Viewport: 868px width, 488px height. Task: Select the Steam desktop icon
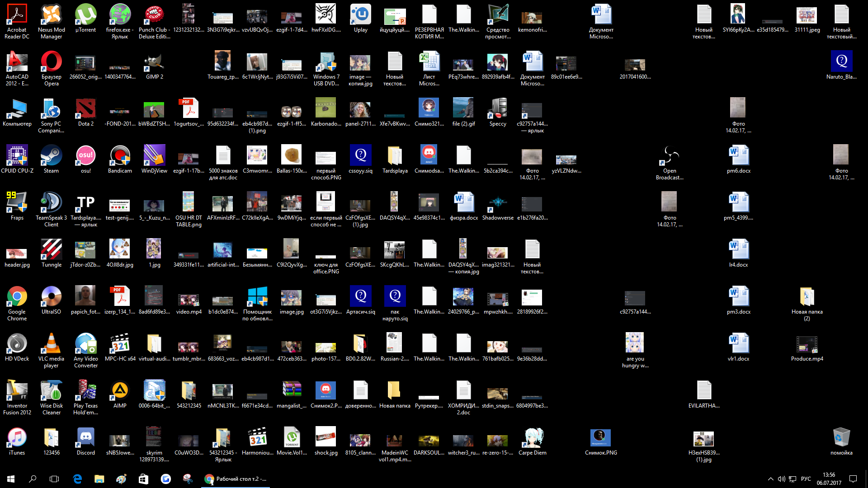point(51,156)
